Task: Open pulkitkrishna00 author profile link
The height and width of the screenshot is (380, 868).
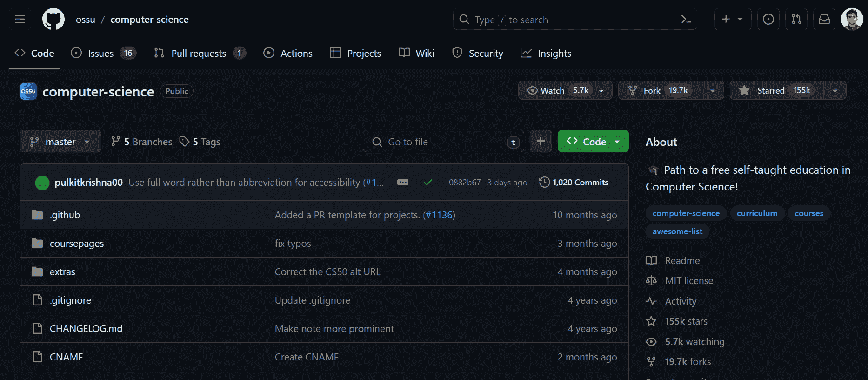Action: [89, 182]
